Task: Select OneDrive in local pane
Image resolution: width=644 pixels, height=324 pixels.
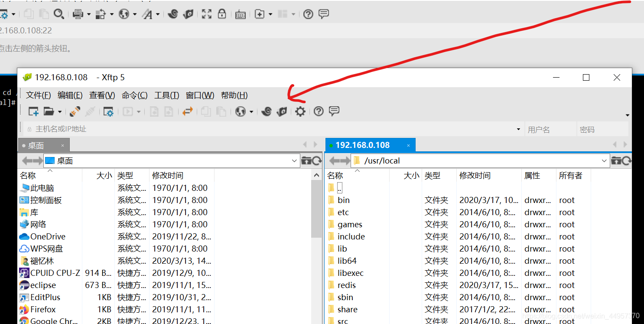Action: (48, 237)
